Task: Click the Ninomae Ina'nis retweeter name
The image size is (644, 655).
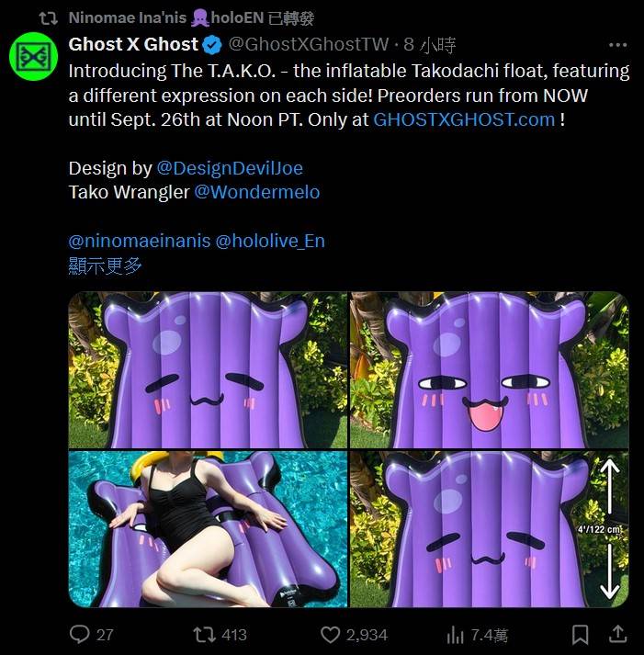Action: click(128, 17)
